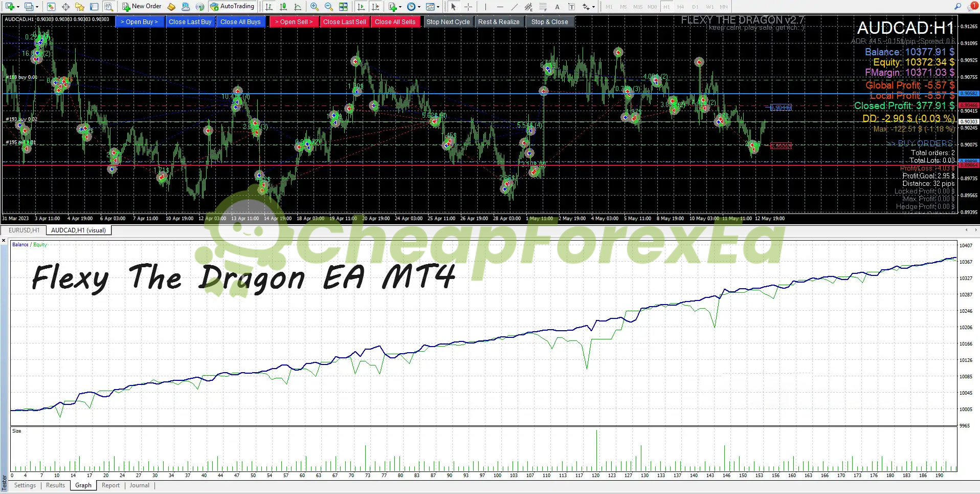Open MetaEditor with the yellow diamond icon
980x494 pixels.
(x=172, y=7)
